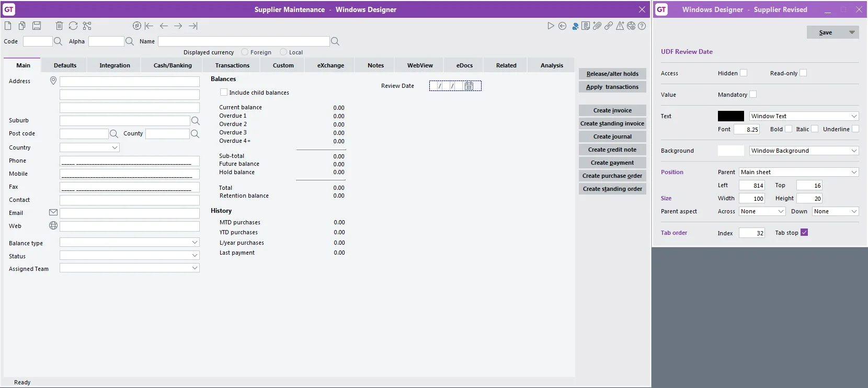Switch to the Integration tab
This screenshot has height=388, width=868.
tap(115, 65)
